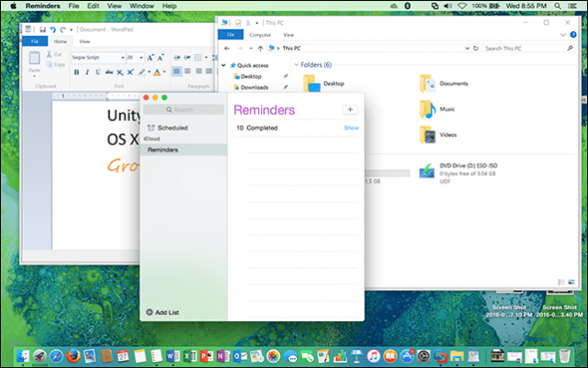The width and height of the screenshot is (588, 368).
Task: Click Cut in WordPad Clipboard group
Action: point(54,54)
